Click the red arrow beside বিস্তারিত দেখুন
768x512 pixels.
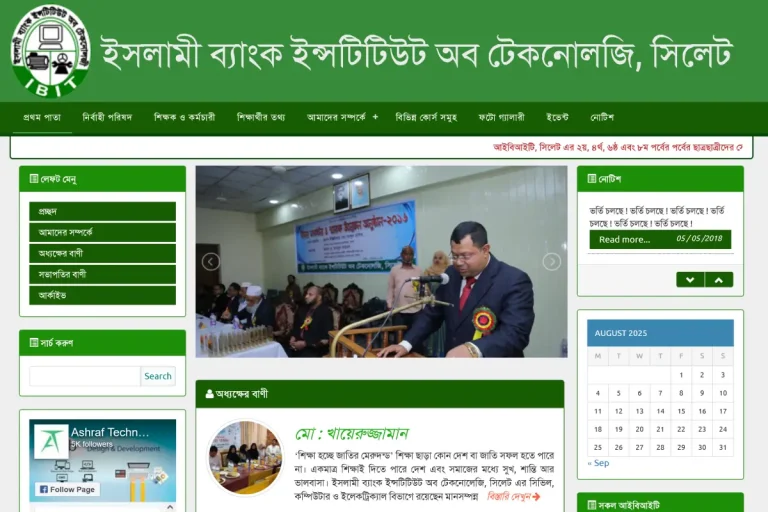click(536, 497)
